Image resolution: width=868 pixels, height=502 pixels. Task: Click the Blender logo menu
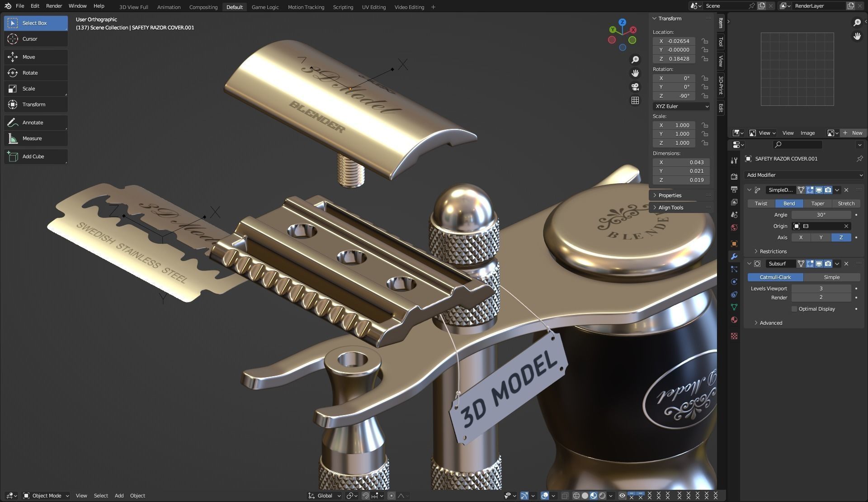coord(8,6)
